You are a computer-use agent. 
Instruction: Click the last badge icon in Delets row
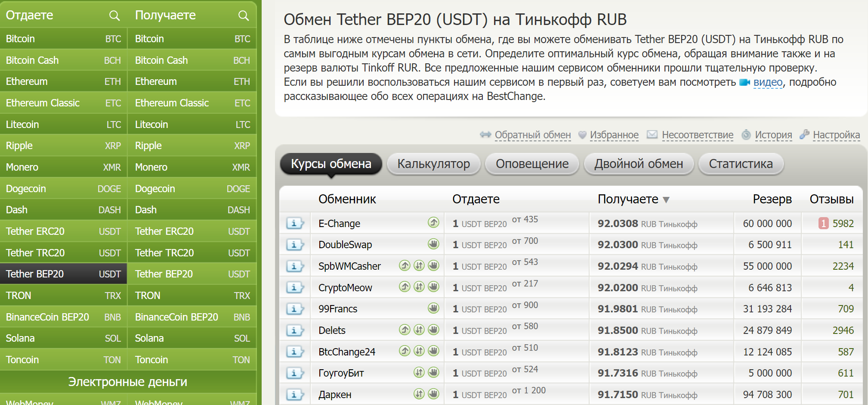(433, 330)
